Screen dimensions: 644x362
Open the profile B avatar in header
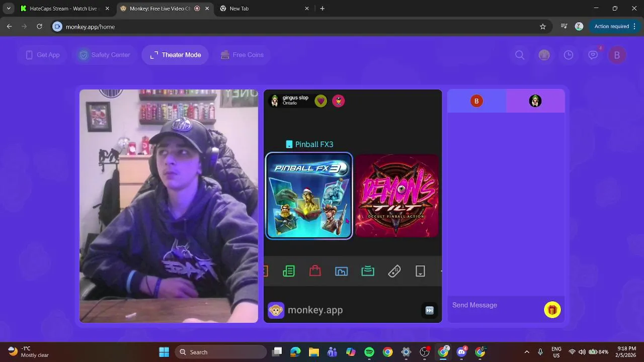617,55
